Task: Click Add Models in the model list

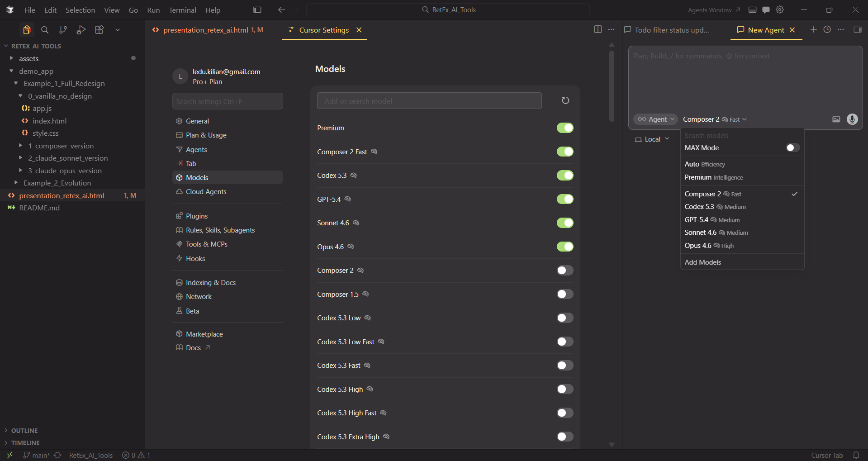Action: tap(702, 262)
